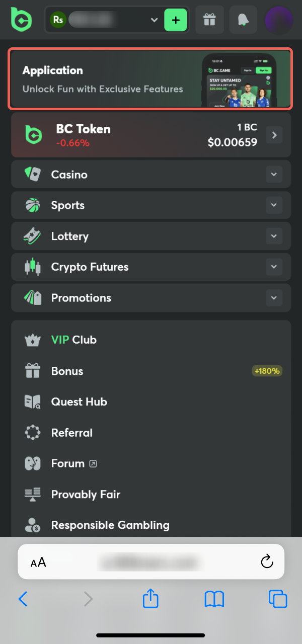Click the BC.Game logo
Screen dimensions: 302x644
coord(21,20)
